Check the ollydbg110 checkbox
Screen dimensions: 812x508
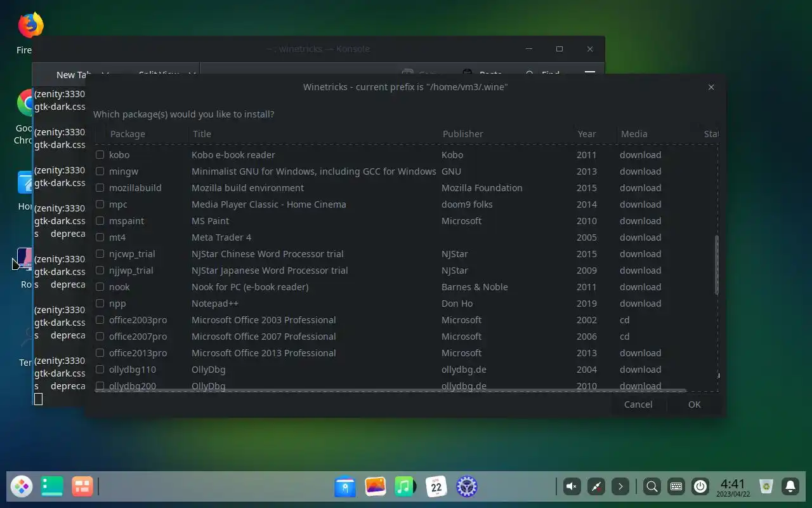point(100,370)
